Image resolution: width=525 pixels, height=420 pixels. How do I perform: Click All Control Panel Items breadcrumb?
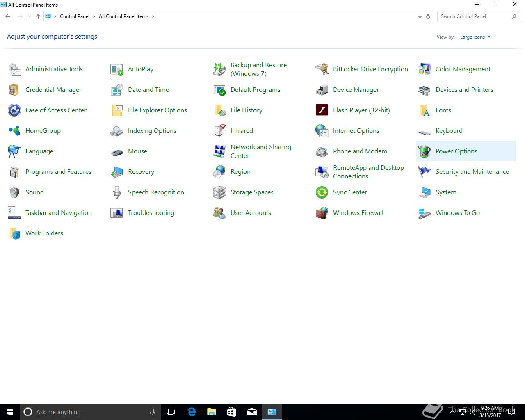click(x=123, y=16)
